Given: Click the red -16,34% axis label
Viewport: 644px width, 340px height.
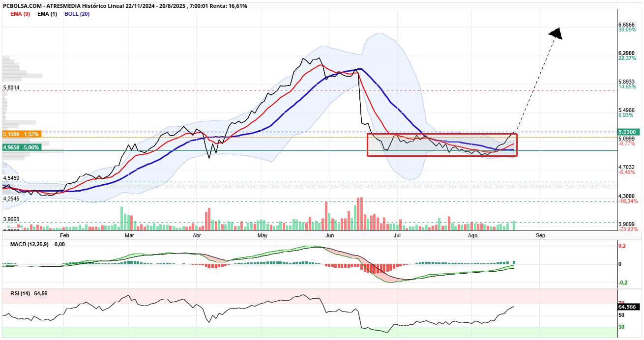Looking at the screenshot, I should click(x=627, y=201).
